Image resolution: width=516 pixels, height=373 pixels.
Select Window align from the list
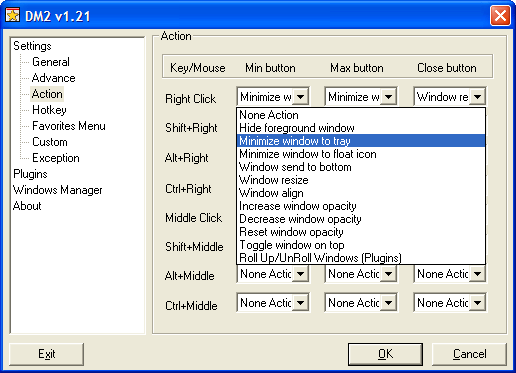tap(361, 193)
